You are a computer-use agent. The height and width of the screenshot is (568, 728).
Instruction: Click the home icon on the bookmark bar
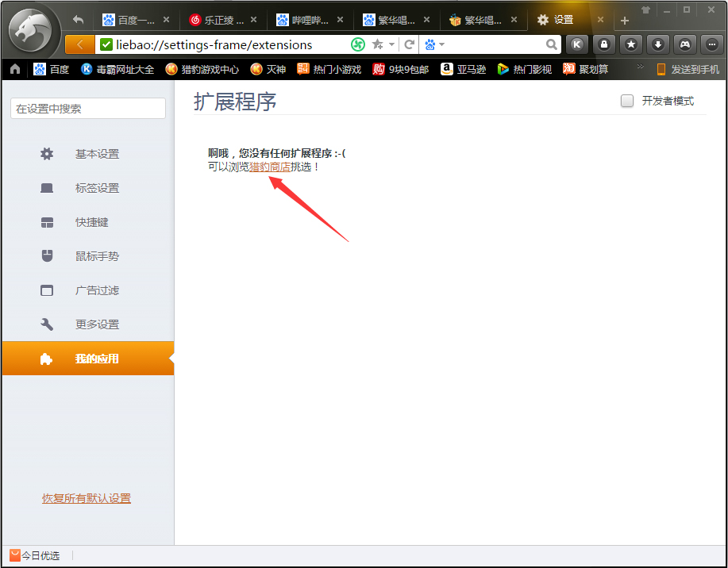[13, 69]
